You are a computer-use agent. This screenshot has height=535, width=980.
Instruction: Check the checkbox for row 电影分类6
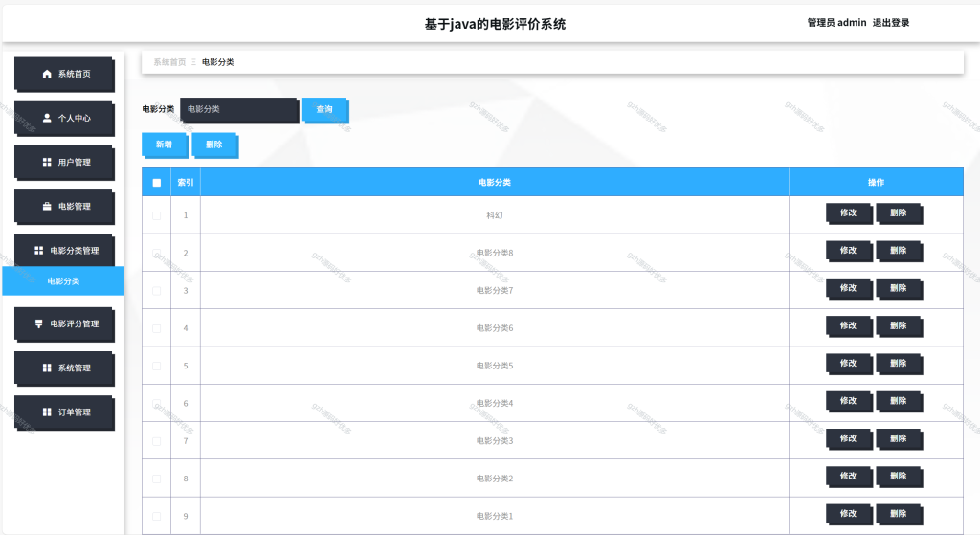(156, 328)
